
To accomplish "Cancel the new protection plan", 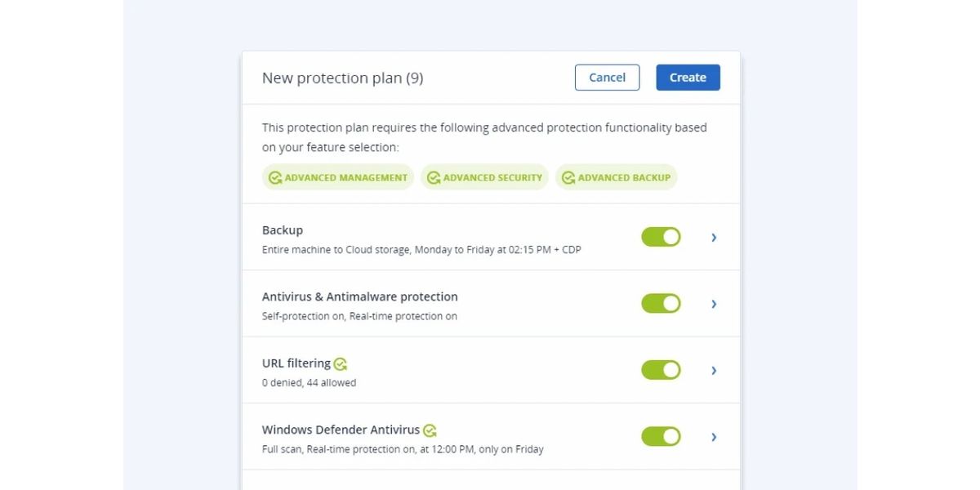I will pos(607,78).
